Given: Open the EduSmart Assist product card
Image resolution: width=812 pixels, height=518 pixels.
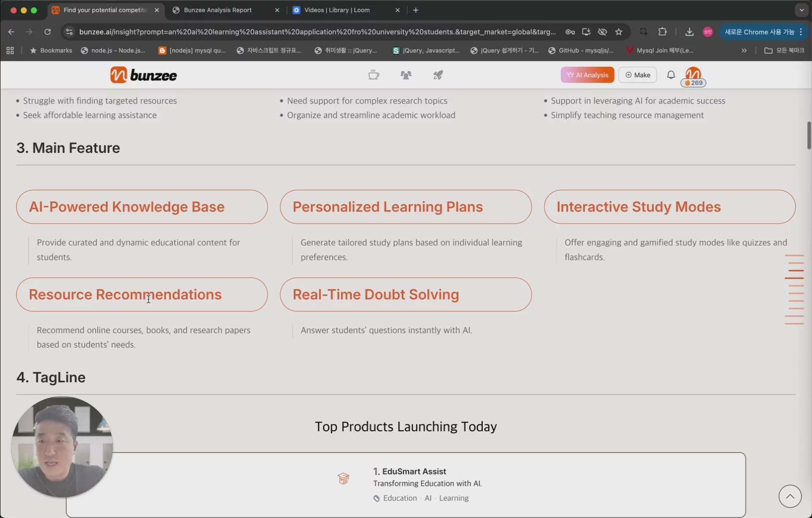Looking at the screenshot, I should pos(406,484).
